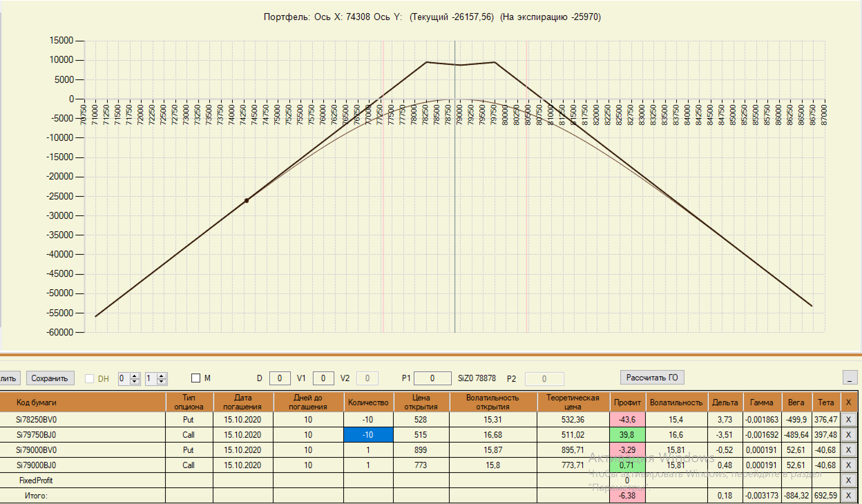
Task: Remove the Si79000BV0 Put row
Action: (848, 450)
